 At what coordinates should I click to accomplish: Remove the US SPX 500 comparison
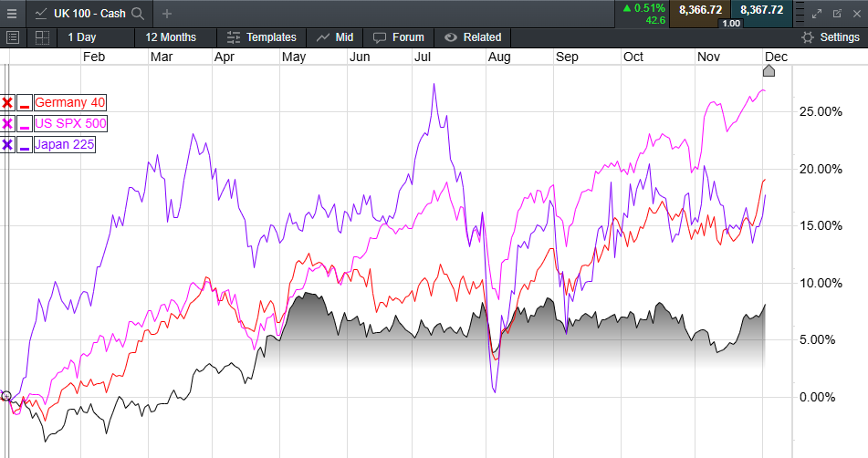coord(7,124)
